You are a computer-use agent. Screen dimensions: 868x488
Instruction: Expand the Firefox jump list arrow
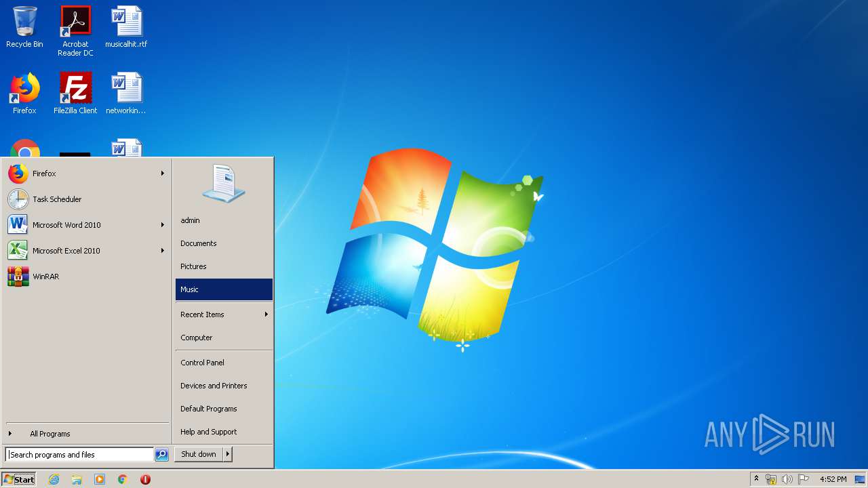(163, 174)
